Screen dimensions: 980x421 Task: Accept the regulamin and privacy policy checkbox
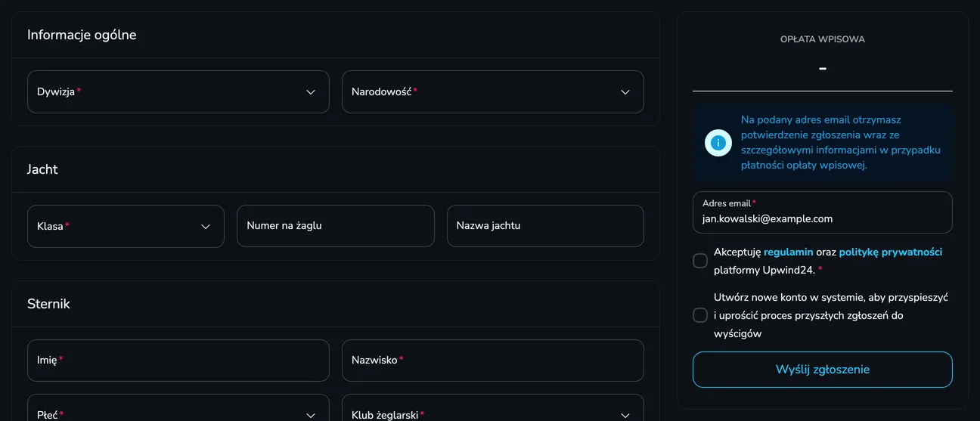coord(700,261)
